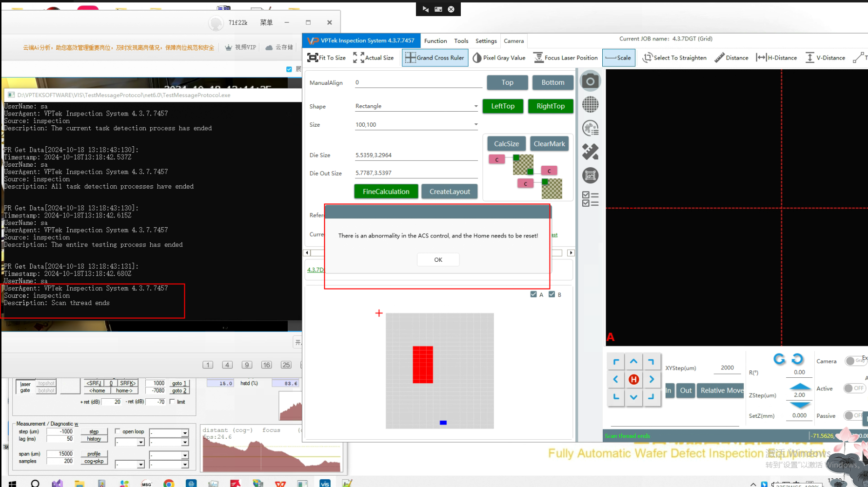Toggle checkbox B above wafer map

pyautogui.click(x=552, y=294)
